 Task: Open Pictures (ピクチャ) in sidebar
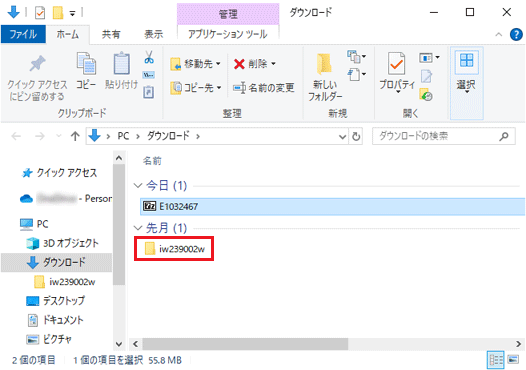(49, 339)
